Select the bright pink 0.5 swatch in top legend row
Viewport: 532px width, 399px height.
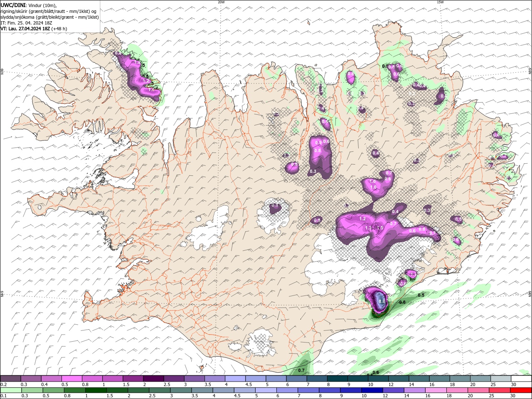click(x=71, y=379)
